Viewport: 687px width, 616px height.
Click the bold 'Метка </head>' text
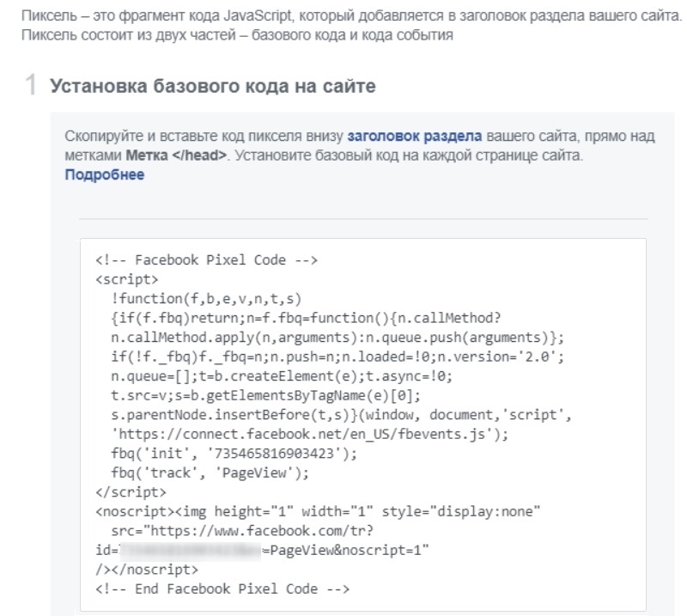[x=176, y=156]
